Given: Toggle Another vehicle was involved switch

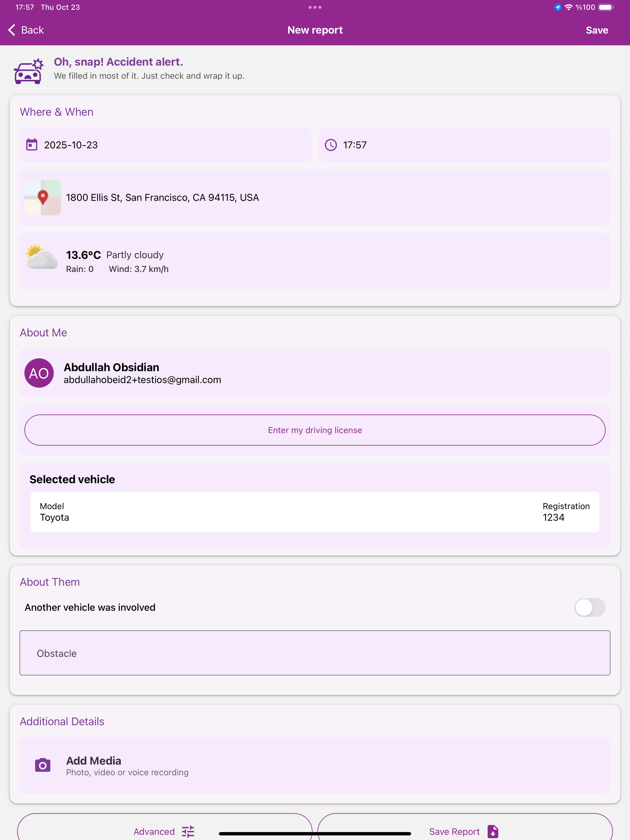Looking at the screenshot, I should point(590,607).
